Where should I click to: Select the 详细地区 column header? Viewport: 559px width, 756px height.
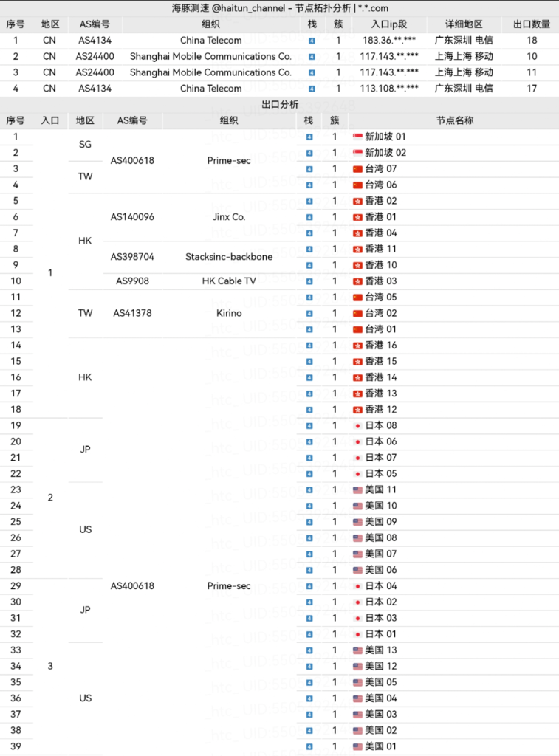464,24
